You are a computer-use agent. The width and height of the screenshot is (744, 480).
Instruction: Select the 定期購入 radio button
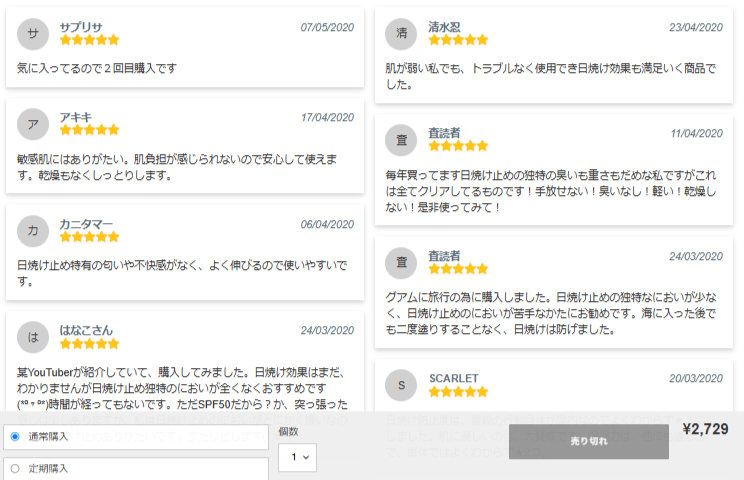point(15,469)
